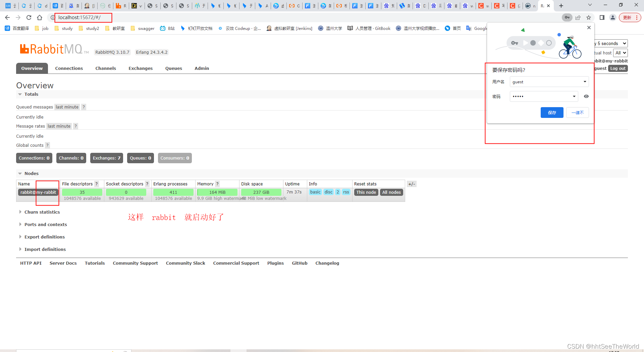Click the Queues: 0 count button
Screen dimensions: 644x352
[141, 158]
